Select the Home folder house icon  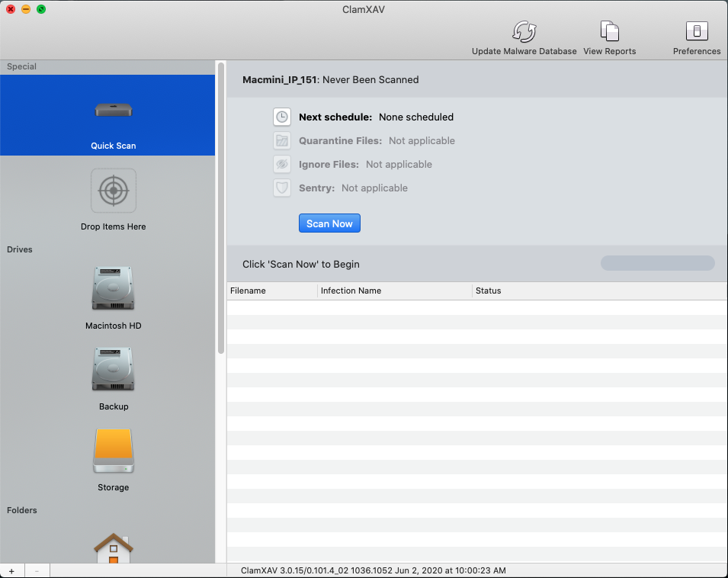pyautogui.click(x=114, y=548)
